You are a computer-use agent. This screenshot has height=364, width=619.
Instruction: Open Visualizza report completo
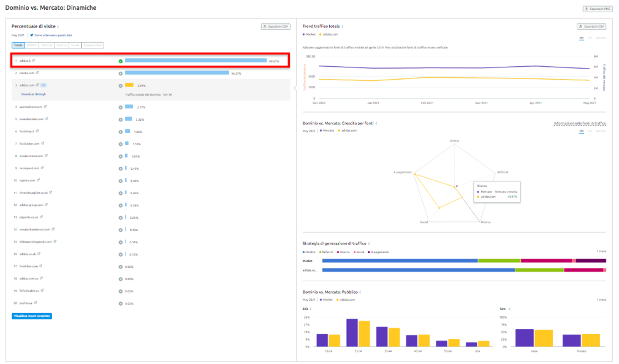tap(32, 316)
